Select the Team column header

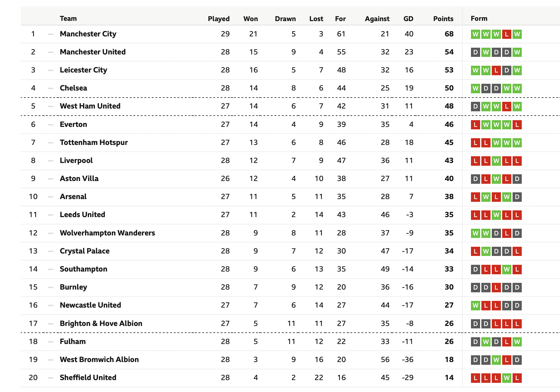(x=68, y=18)
